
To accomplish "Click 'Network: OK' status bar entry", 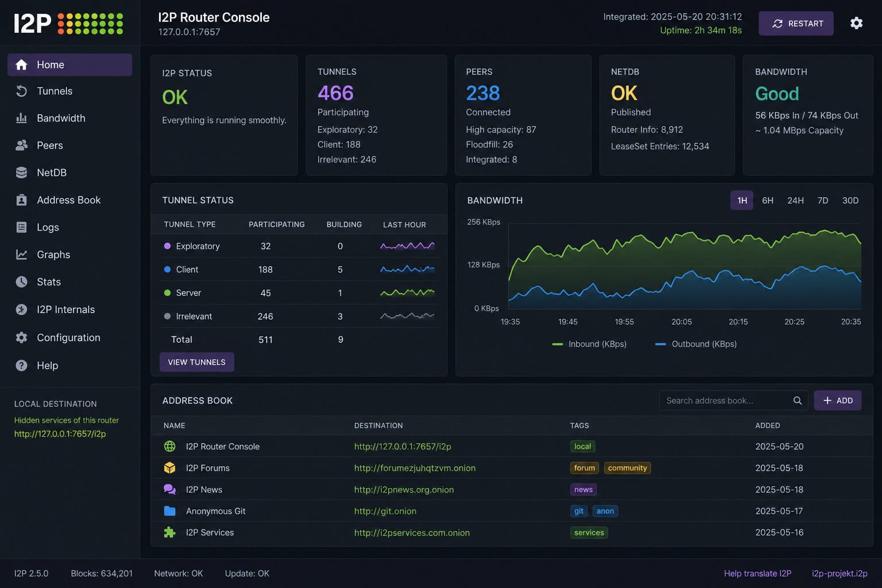I will tap(179, 574).
